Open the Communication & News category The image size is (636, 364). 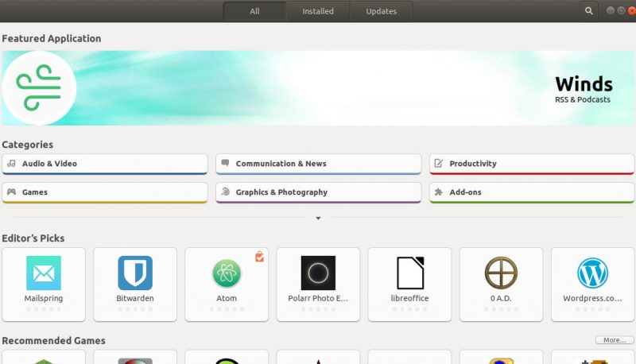pyautogui.click(x=319, y=164)
